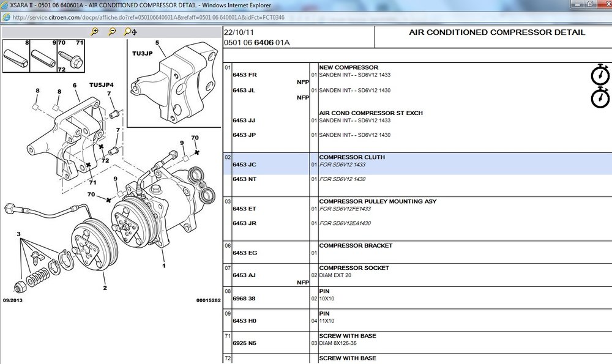Click the 11X10 pin size text

326,321
